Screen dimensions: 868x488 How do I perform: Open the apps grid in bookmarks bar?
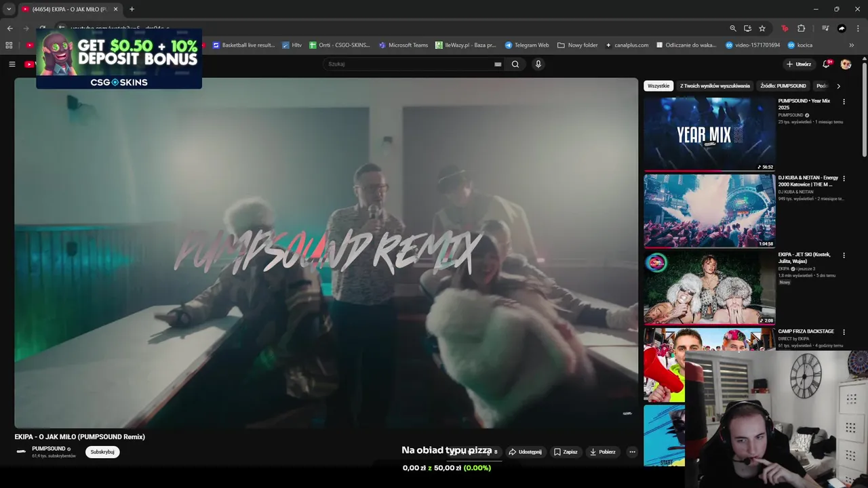click(x=9, y=45)
